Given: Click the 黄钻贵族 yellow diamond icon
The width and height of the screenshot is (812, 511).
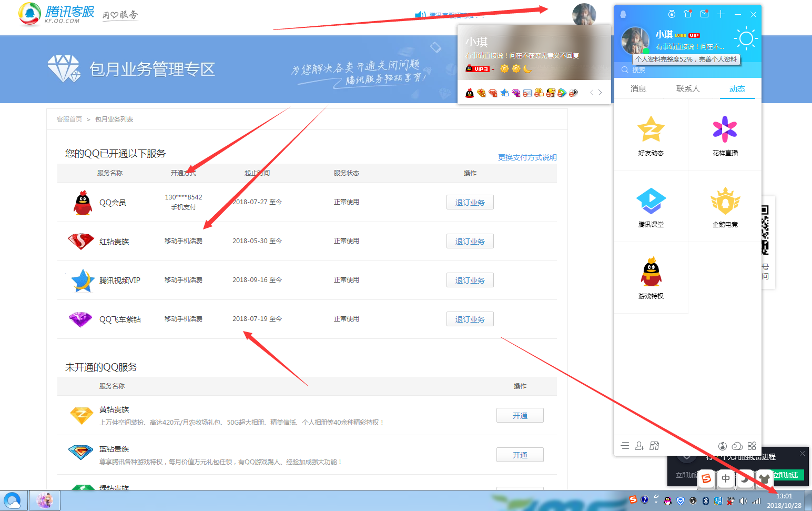Looking at the screenshot, I should [82, 415].
